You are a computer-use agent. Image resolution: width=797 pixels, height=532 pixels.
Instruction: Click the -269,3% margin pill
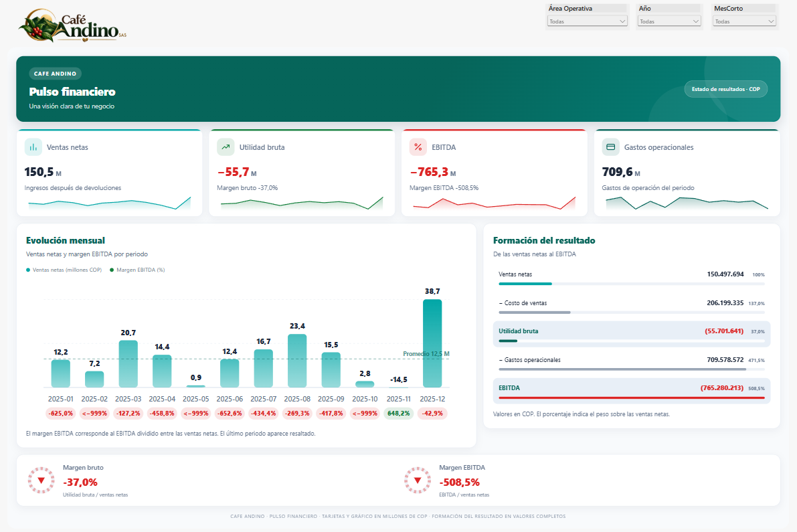(x=297, y=414)
